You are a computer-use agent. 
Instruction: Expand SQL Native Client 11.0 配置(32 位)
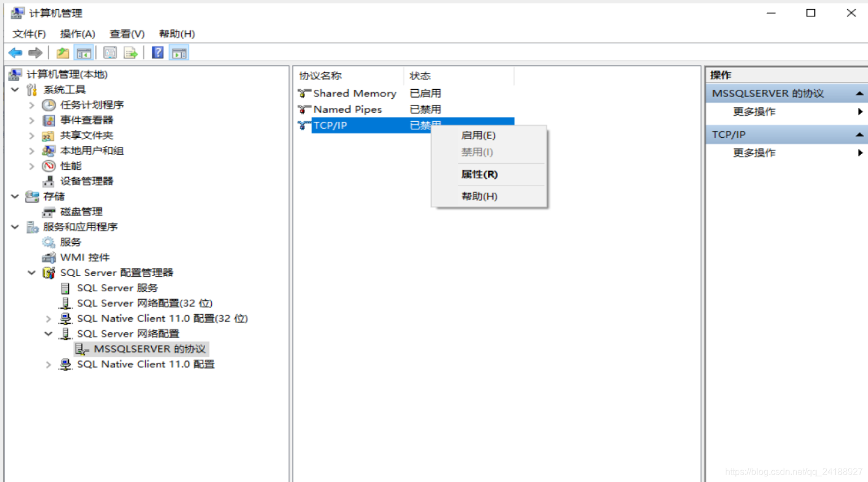(x=49, y=319)
